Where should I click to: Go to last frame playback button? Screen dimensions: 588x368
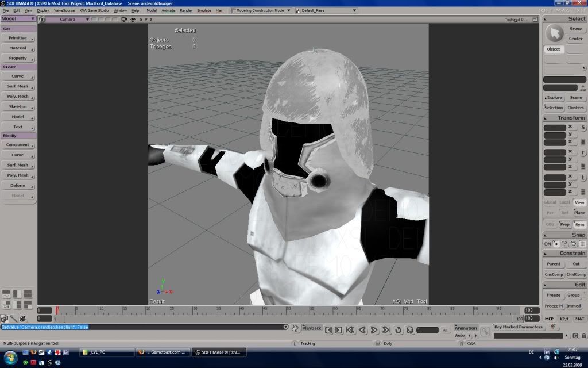[386, 329]
